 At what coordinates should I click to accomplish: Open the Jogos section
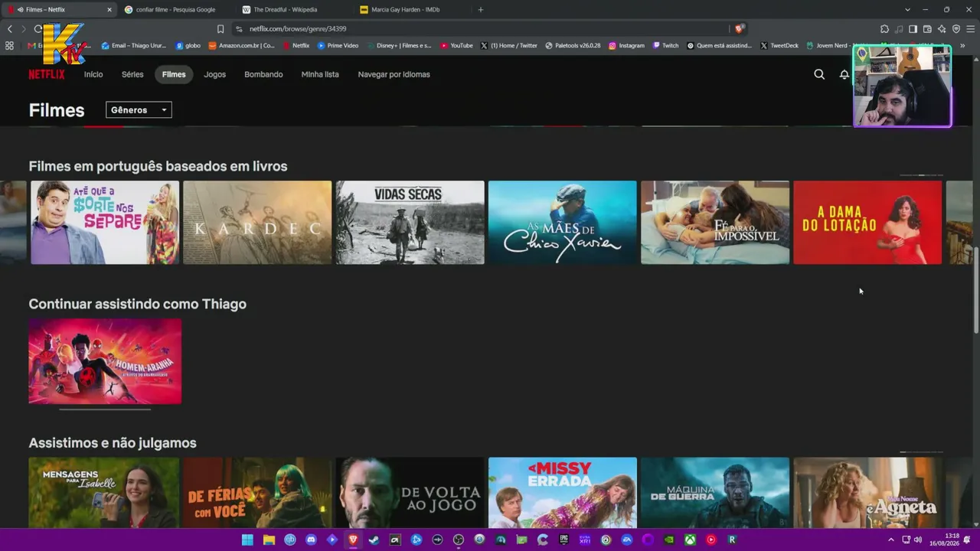(214, 74)
